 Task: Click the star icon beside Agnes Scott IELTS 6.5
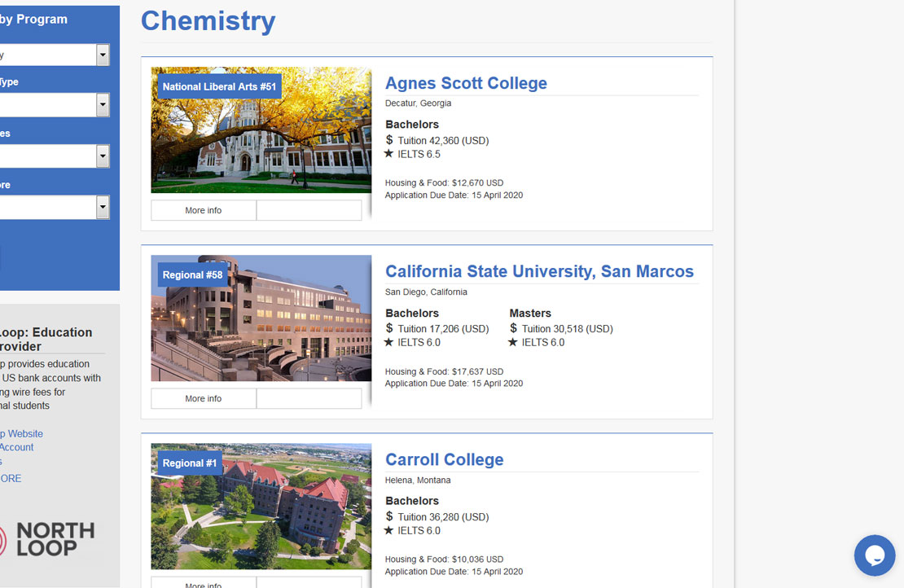pos(388,153)
